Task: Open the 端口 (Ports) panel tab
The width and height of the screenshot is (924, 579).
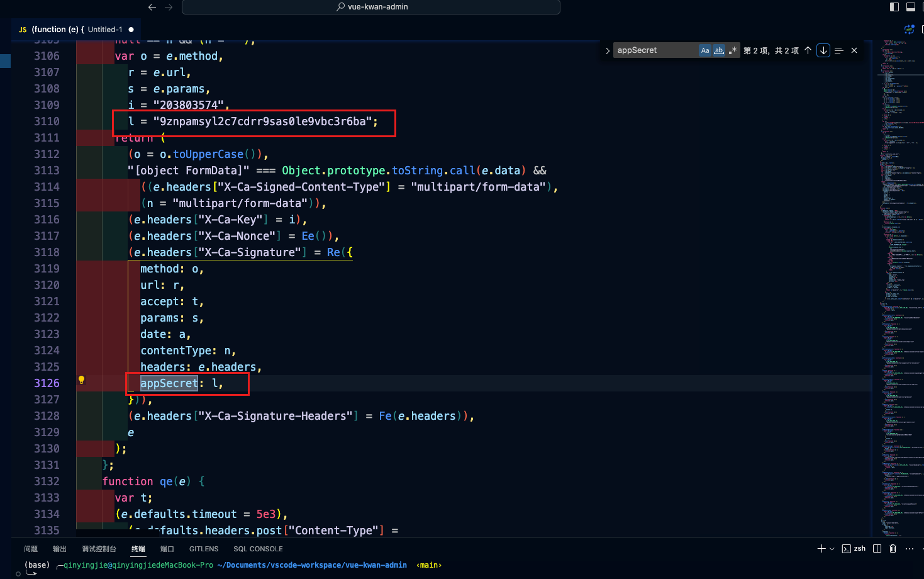Action: 167,549
